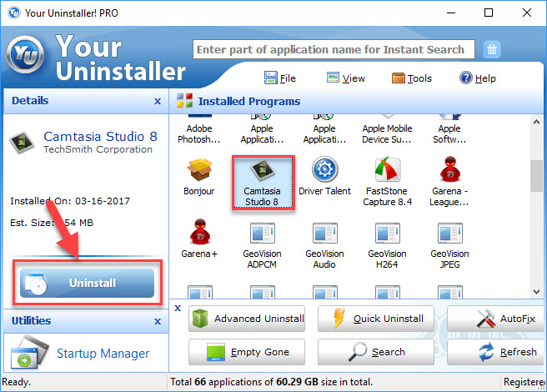Click the AutoFix button
This screenshot has height=392, width=547.
point(495,319)
